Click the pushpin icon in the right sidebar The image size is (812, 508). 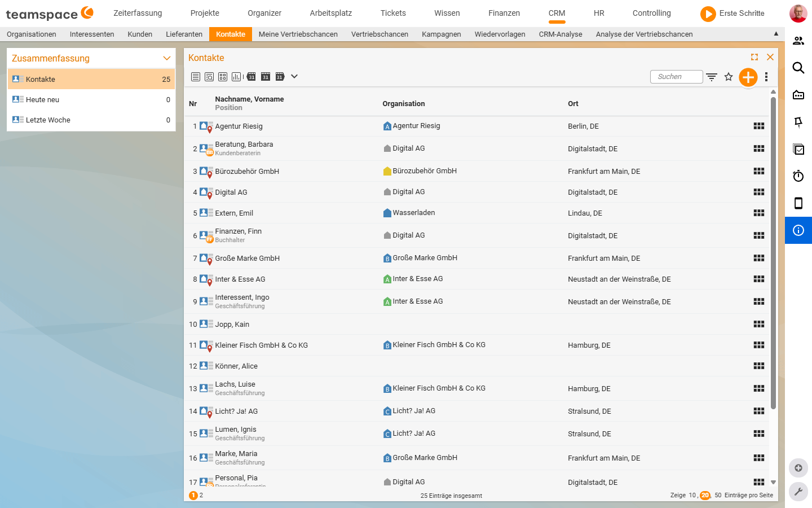[x=798, y=122]
